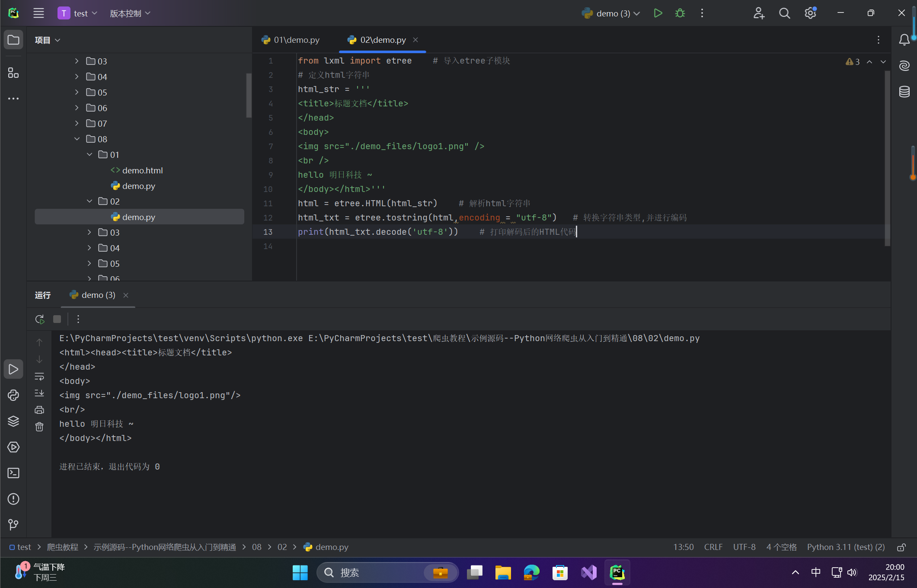The height and width of the screenshot is (588, 917).
Task: Open the Git tool window
Action: (13, 524)
